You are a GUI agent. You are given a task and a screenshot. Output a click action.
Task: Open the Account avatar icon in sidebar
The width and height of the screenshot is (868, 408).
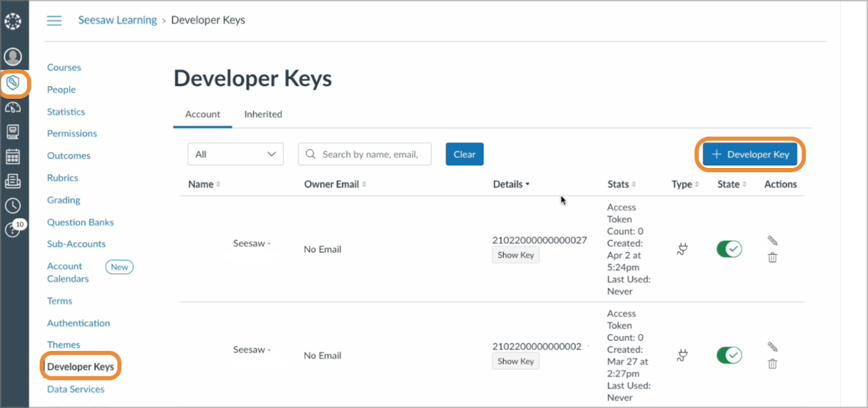[14, 57]
